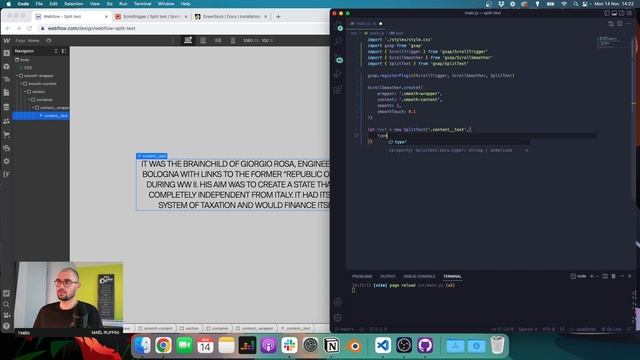Focus the webflow.com address bar
Viewport: 640px width, 360px height.
[x=184, y=28]
